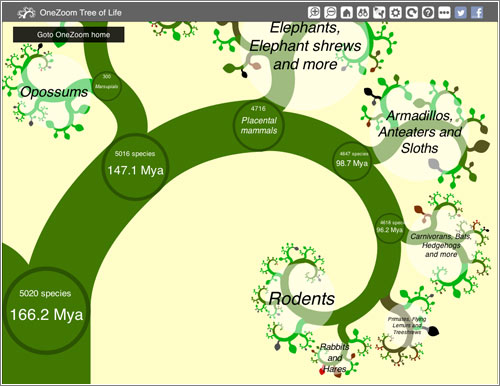This screenshot has height=386, width=500.
Task: Open more options with the ellipsis icon
Action: pos(444,13)
